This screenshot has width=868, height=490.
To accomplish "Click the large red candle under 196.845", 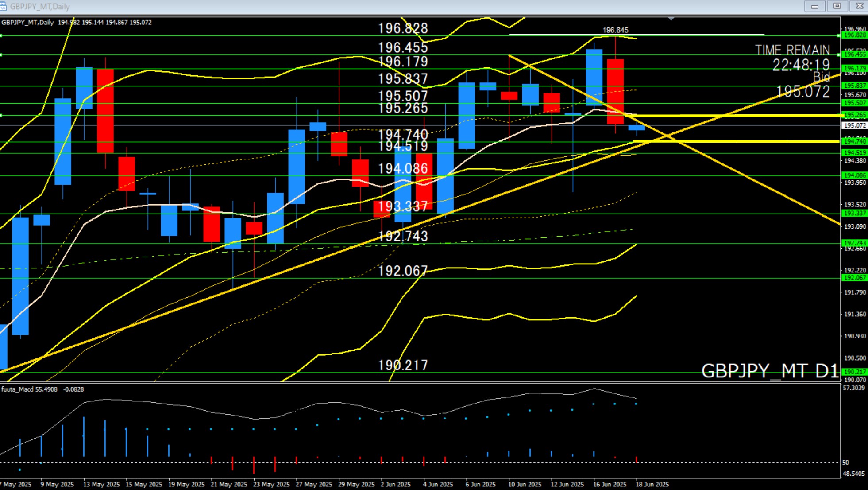I will coord(615,92).
